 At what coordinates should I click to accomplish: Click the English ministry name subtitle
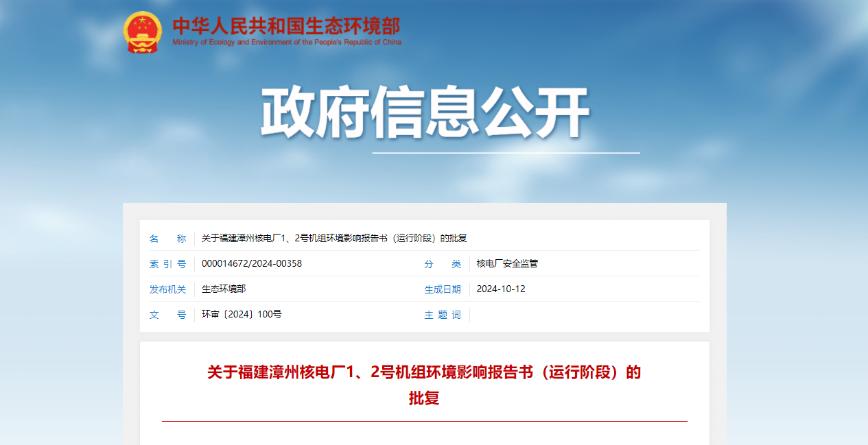click(287, 43)
